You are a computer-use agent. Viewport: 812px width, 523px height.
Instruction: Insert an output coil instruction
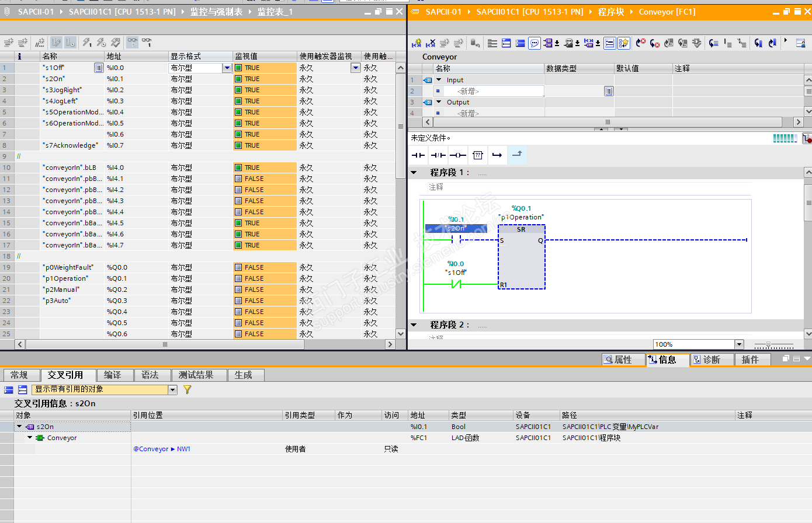[458, 155]
